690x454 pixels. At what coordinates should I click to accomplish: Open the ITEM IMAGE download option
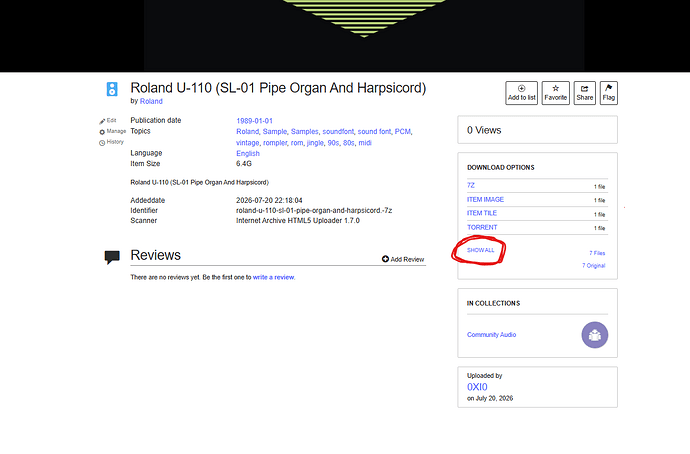(485, 199)
